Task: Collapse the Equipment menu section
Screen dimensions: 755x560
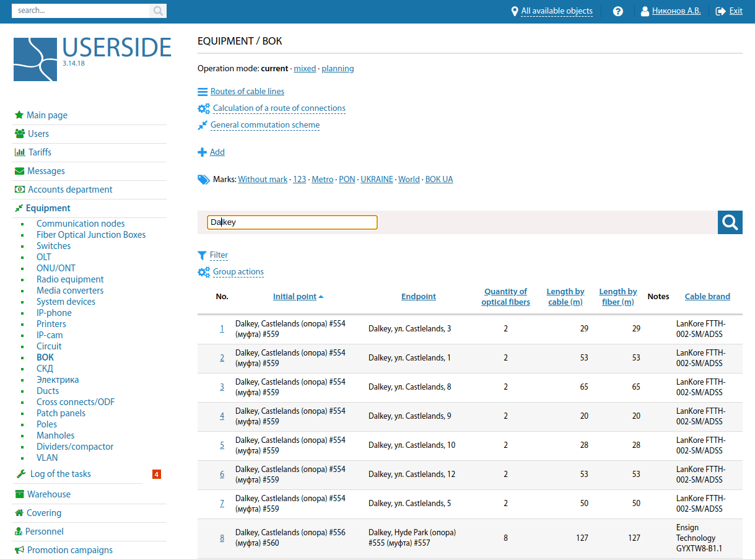Action: (48, 208)
